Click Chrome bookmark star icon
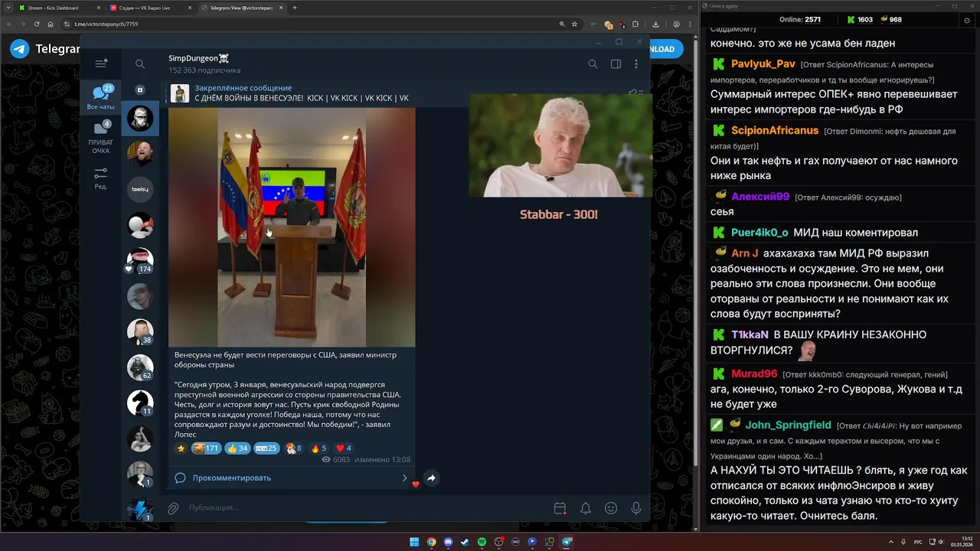Image resolution: width=980 pixels, height=551 pixels. [574, 24]
